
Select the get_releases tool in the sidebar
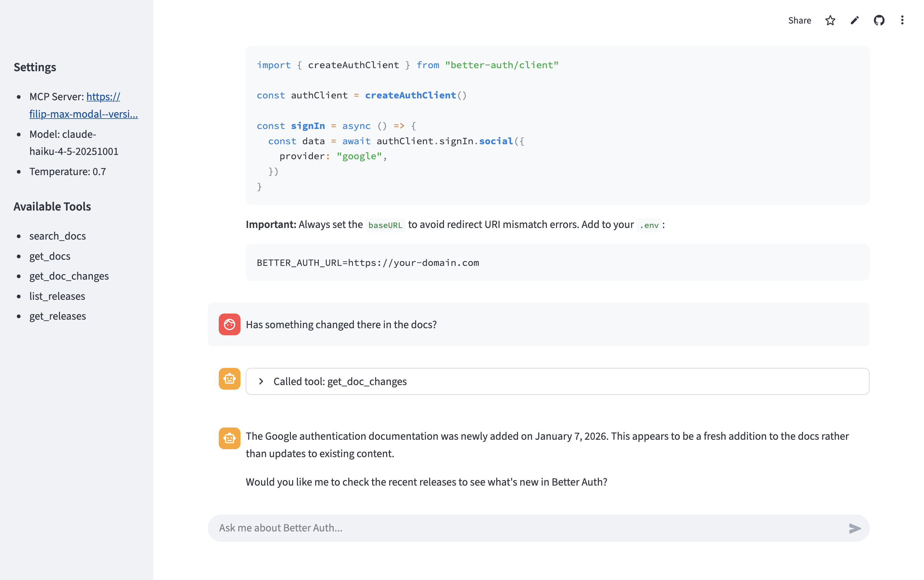(x=57, y=316)
